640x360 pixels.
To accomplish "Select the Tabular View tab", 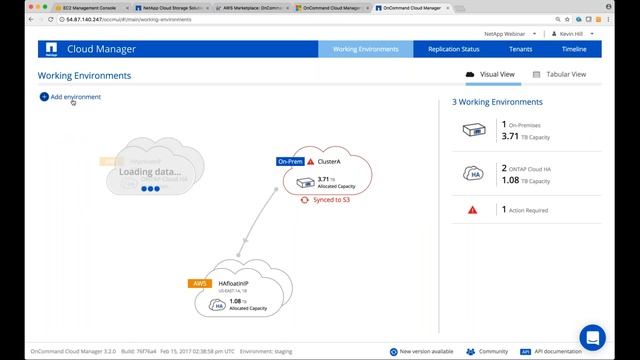I will pos(560,75).
